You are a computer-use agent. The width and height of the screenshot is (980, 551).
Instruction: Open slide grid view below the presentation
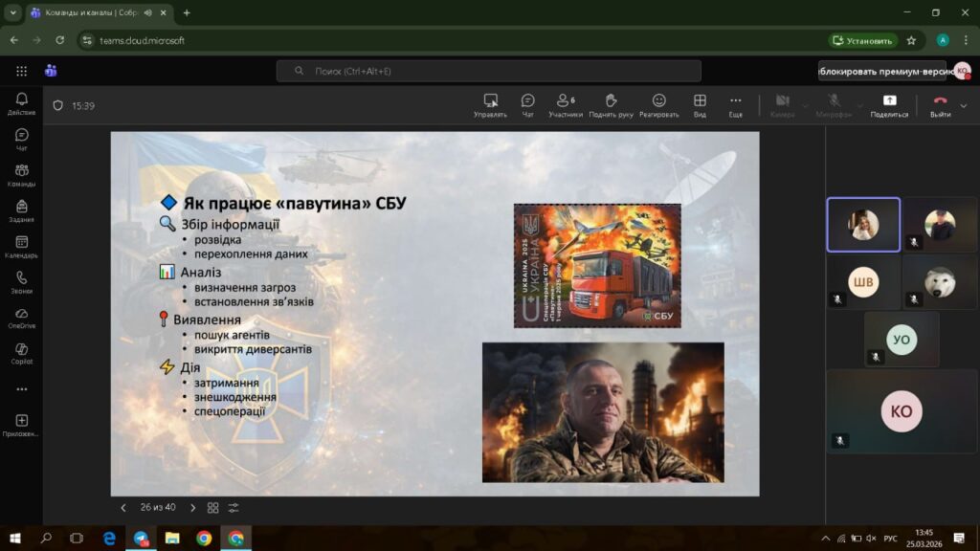(x=212, y=508)
